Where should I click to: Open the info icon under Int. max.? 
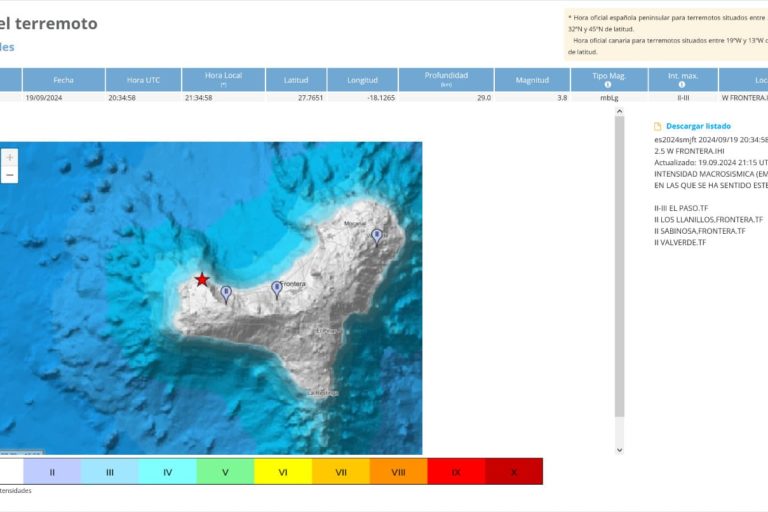(682, 85)
